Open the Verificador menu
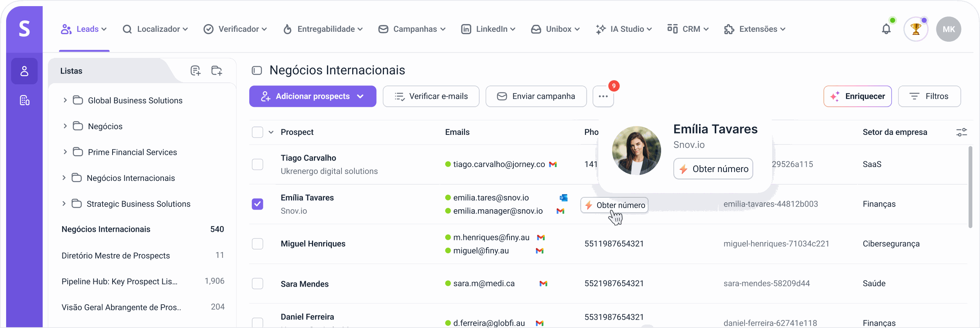The width and height of the screenshot is (980, 328). (235, 29)
